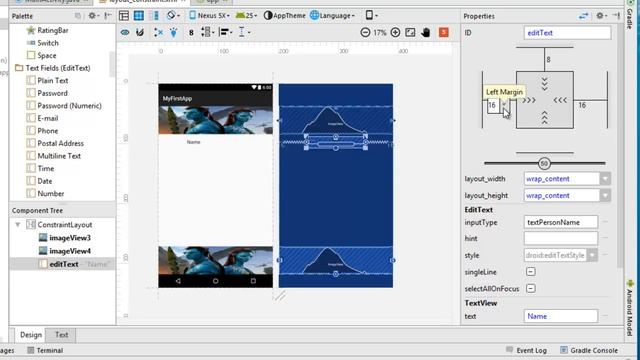Image resolution: width=640 pixels, height=360 pixels.
Task: Show Design and Blueprint side by side
Action: pyautogui.click(x=154, y=16)
